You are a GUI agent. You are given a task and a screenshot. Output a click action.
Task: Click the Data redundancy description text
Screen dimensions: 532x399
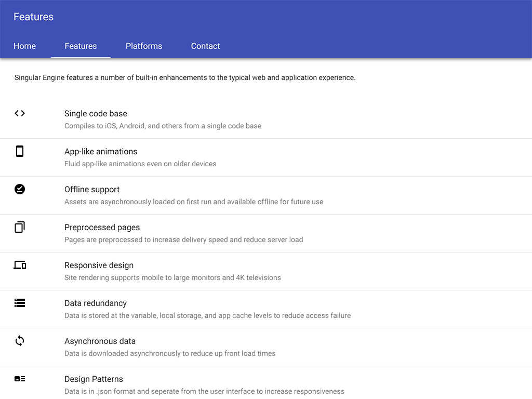[207, 315]
